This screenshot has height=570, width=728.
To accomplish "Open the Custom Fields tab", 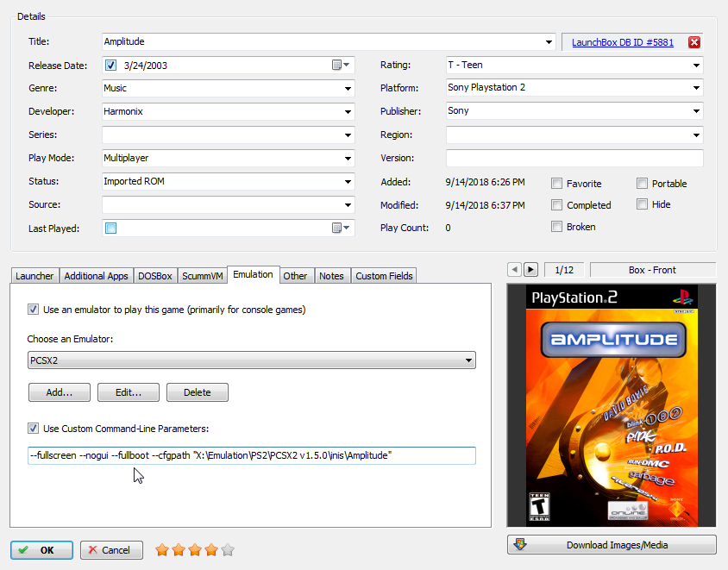I will [384, 276].
